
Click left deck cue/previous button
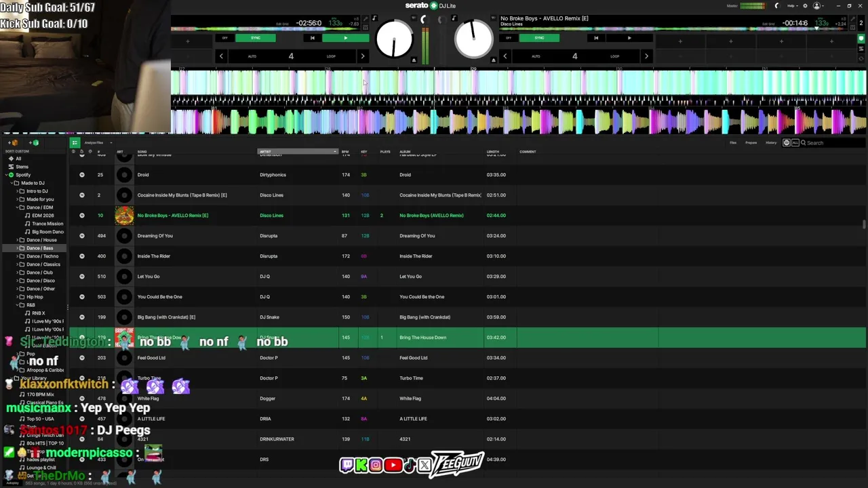click(x=312, y=38)
